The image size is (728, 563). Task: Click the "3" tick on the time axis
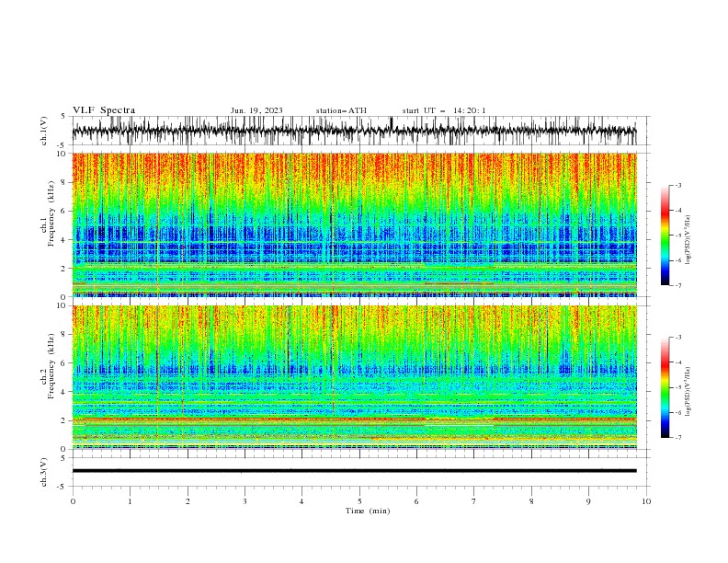[245, 501]
